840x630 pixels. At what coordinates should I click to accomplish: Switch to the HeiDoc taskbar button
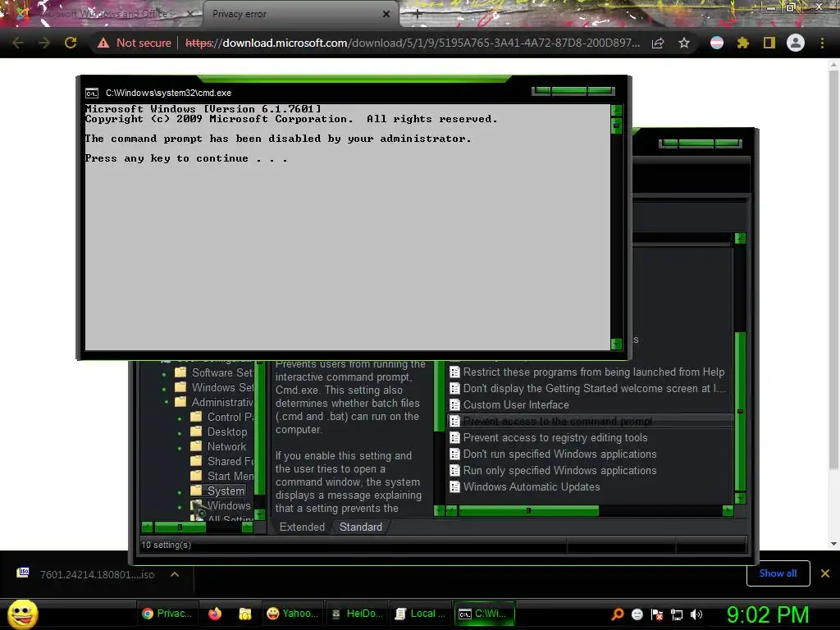pyautogui.click(x=357, y=614)
